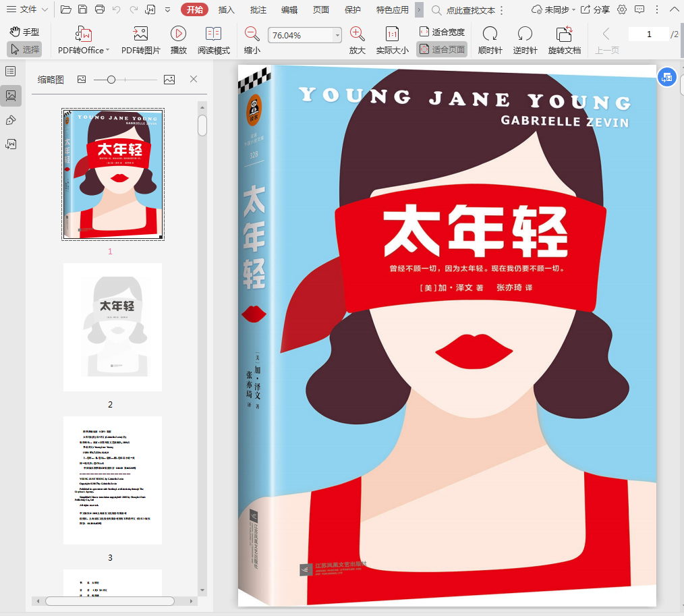Switch to the 编辑 tab
Viewport: 684px width, 616px height.
pyautogui.click(x=289, y=9)
